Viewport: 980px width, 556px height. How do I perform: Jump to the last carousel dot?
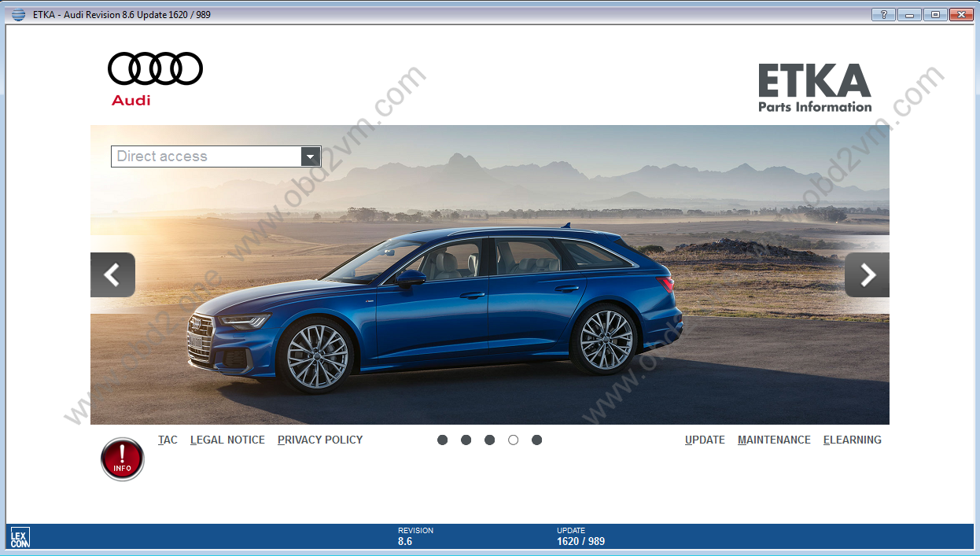pyautogui.click(x=537, y=440)
